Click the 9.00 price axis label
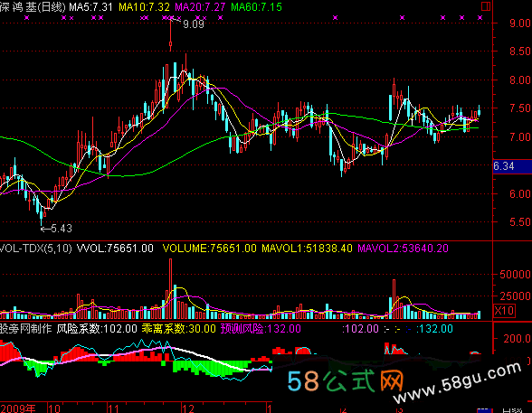Screen dimensions: 532x413 [x=519, y=23]
